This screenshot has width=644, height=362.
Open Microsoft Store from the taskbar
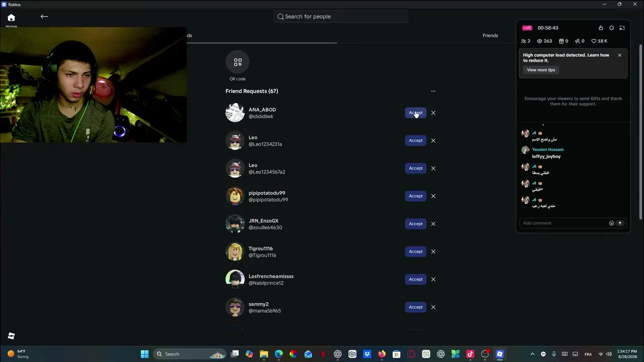click(x=396, y=354)
